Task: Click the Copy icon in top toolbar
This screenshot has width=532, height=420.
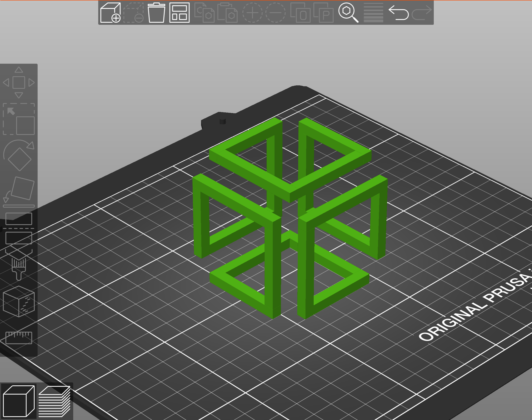Action: coord(204,13)
